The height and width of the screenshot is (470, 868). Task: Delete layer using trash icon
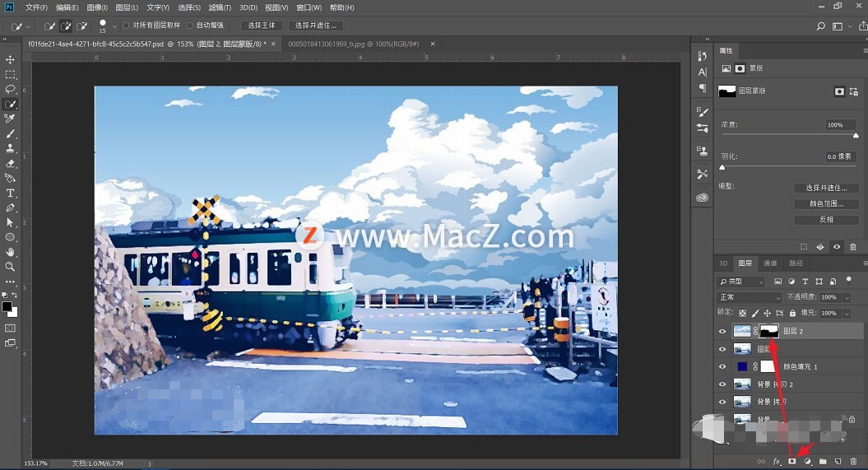(853, 462)
